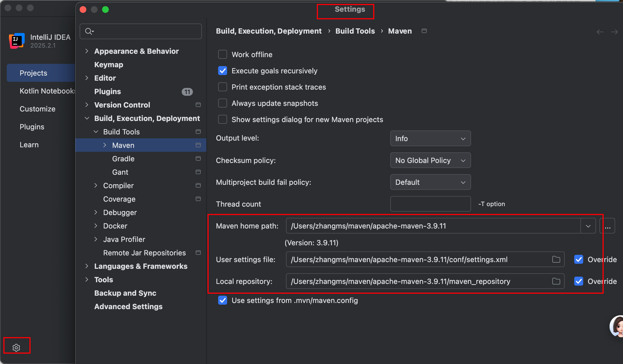Enable Always update snapshots checkbox
This screenshot has height=364, width=623.
click(223, 103)
